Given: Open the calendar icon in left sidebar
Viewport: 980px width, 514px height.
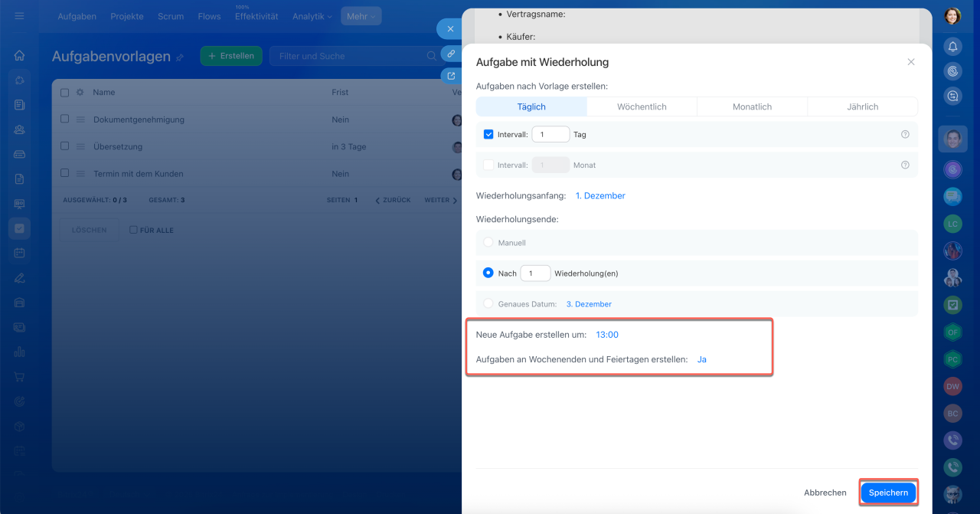Looking at the screenshot, I should [x=19, y=253].
